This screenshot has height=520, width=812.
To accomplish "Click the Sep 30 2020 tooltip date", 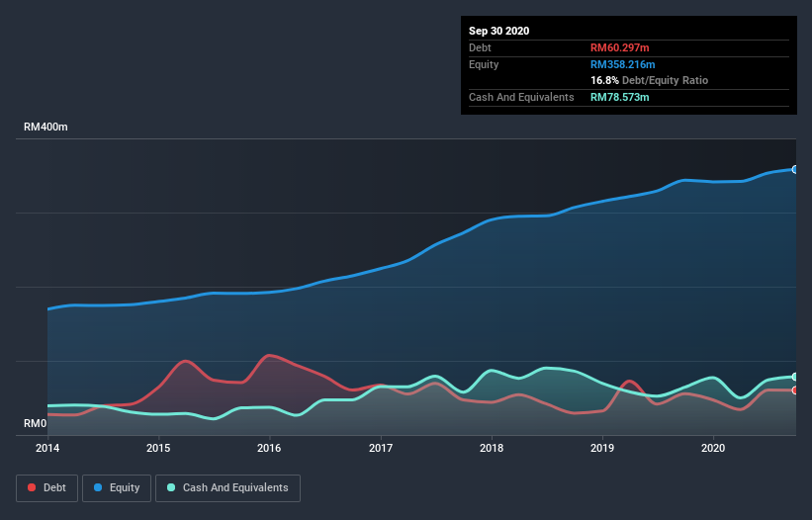I will point(499,31).
